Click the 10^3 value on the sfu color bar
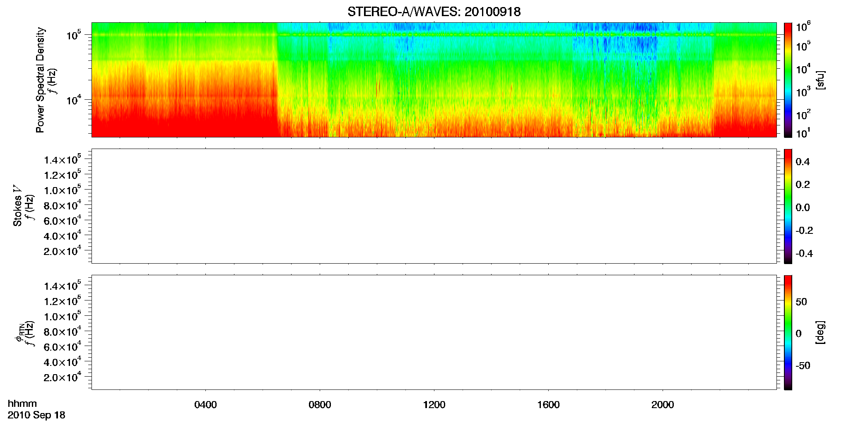Viewport: 868px width, 447px height. point(803,91)
